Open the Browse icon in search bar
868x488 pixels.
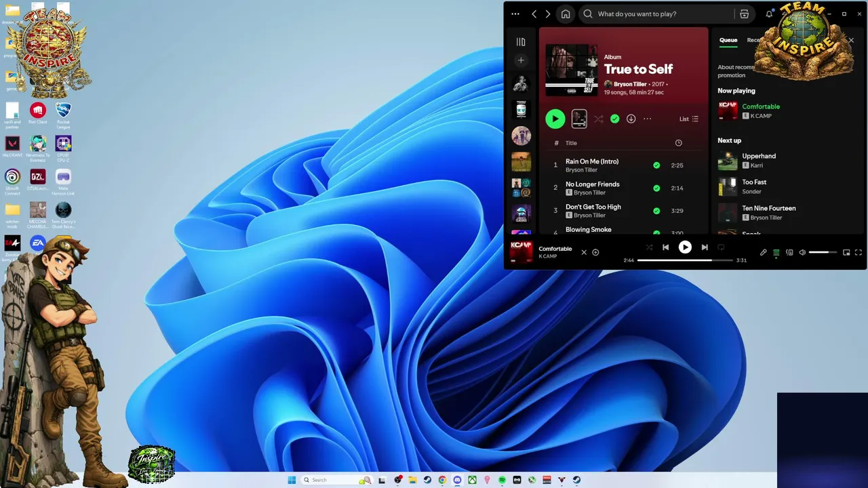click(x=744, y=14)
